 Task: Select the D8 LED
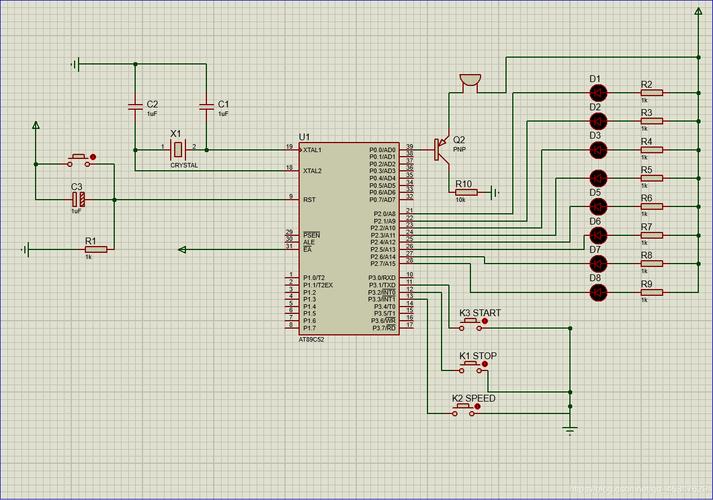point(598,292)
